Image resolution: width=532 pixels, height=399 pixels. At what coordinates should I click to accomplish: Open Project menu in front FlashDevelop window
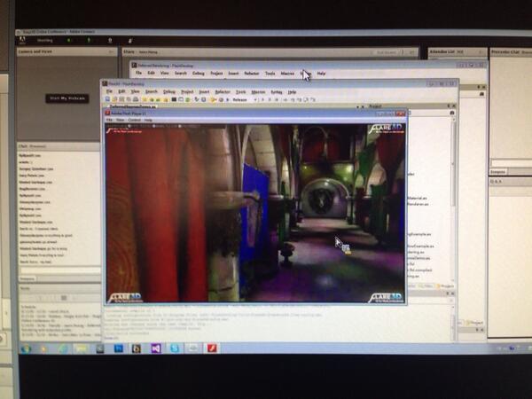click(x=187, y=92)
